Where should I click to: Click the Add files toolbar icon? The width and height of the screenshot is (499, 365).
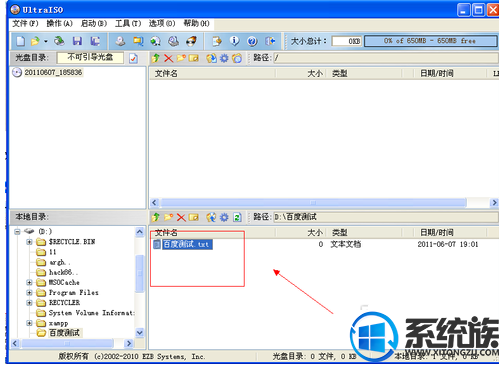(217, 41)
